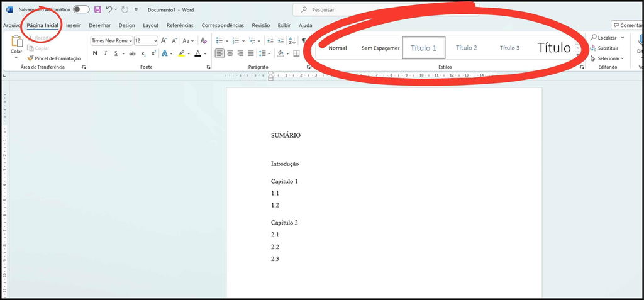Open the Referências ribbon tab
644x300 pixels.
click(x=179, y=26)
